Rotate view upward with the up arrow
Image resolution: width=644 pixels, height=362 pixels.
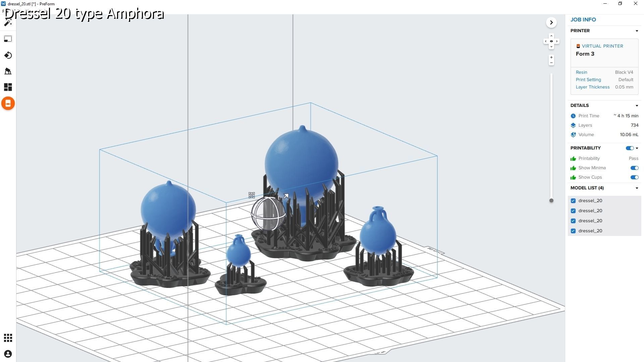click(551, 36)
